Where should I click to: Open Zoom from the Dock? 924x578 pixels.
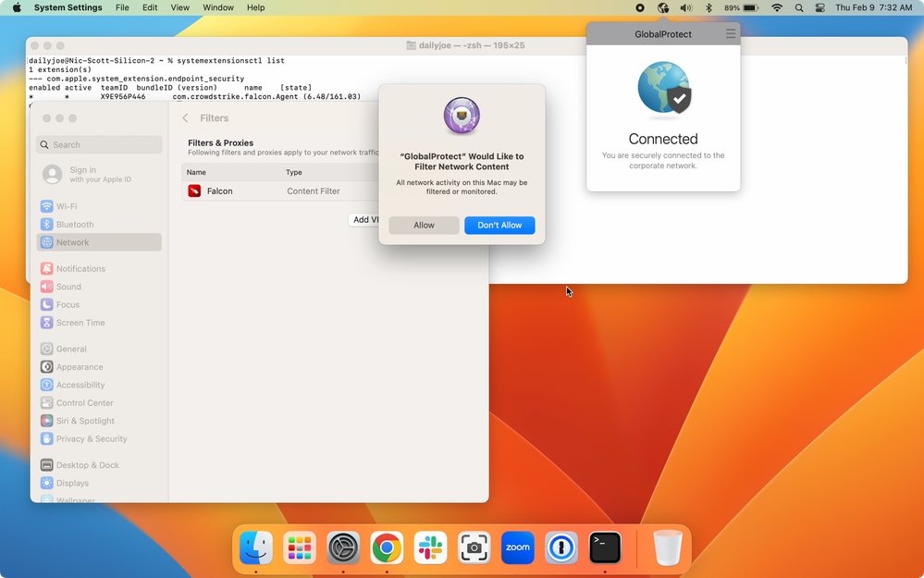[x=518, y=548]
